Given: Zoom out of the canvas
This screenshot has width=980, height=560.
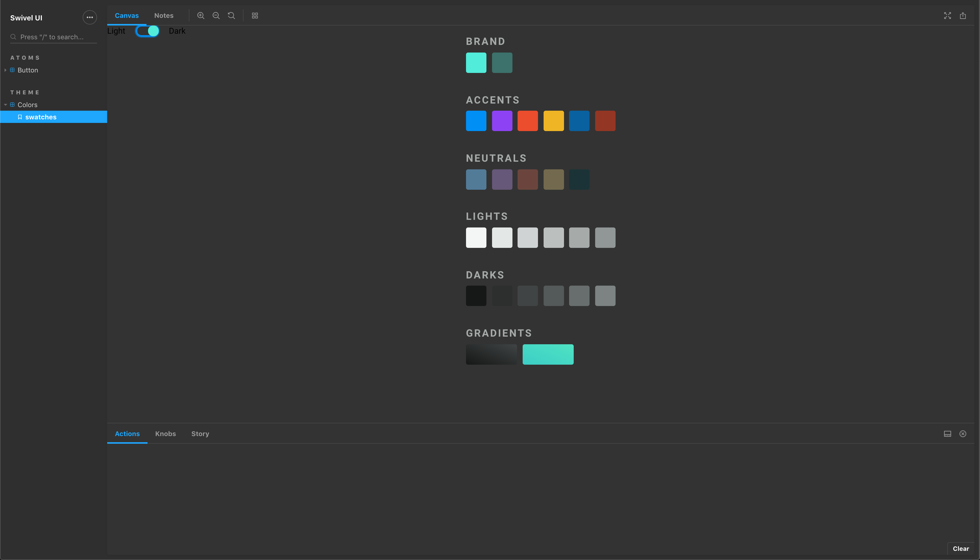Looking at the screenshot, I should (x=216, y=15).
